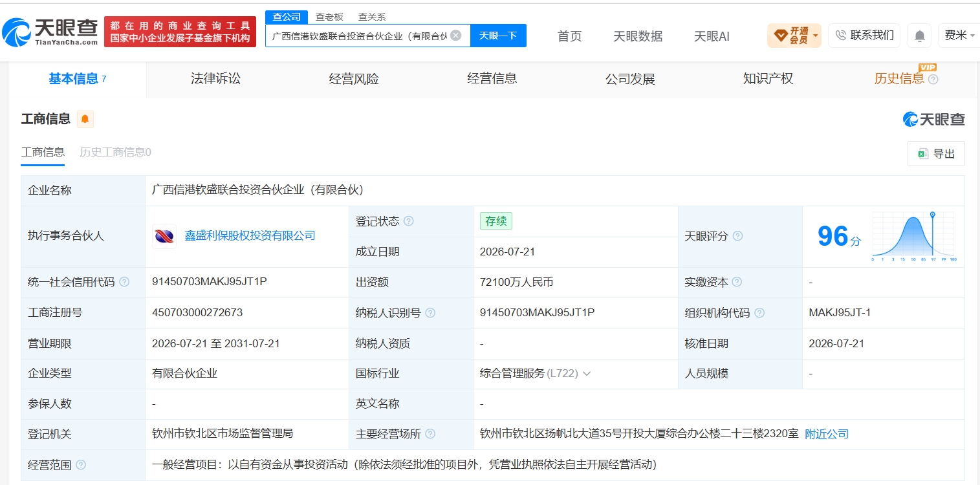The image size is (980, 485).
Task: Open the 费米 user account dropdown
Action: [959, 36]
